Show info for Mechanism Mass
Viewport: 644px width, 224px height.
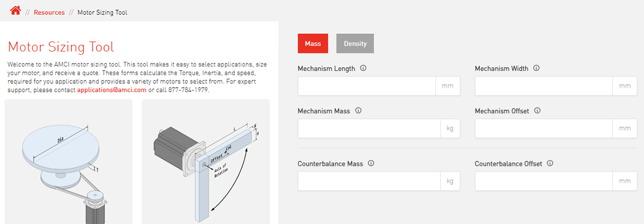pos(358,111)
